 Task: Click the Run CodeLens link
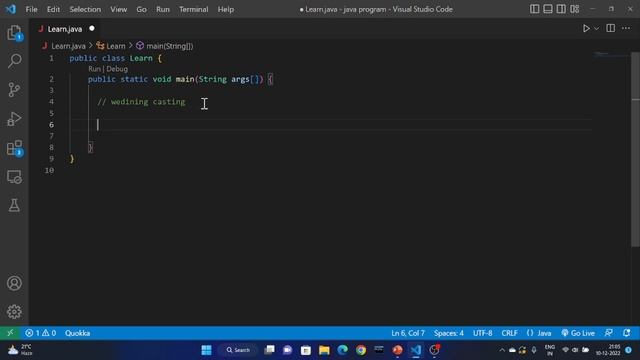(94, 69)
